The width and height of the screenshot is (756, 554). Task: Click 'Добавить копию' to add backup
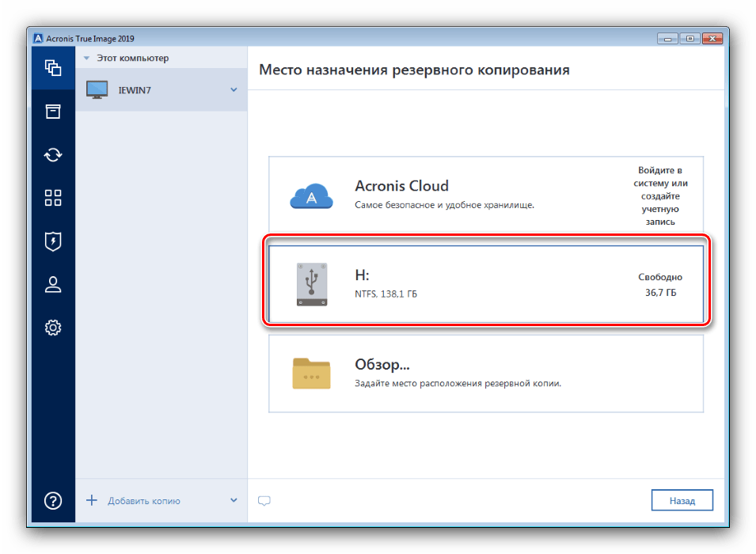point(142,500)
